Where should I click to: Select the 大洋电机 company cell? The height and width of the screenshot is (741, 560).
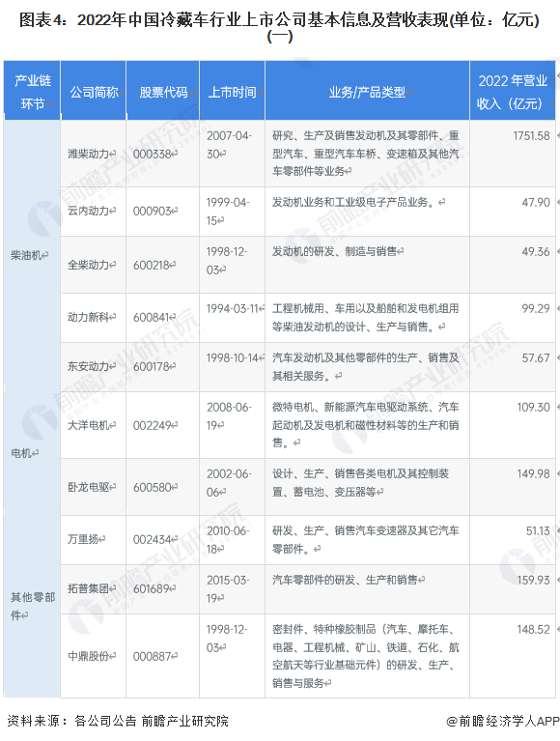coord(91,425)
